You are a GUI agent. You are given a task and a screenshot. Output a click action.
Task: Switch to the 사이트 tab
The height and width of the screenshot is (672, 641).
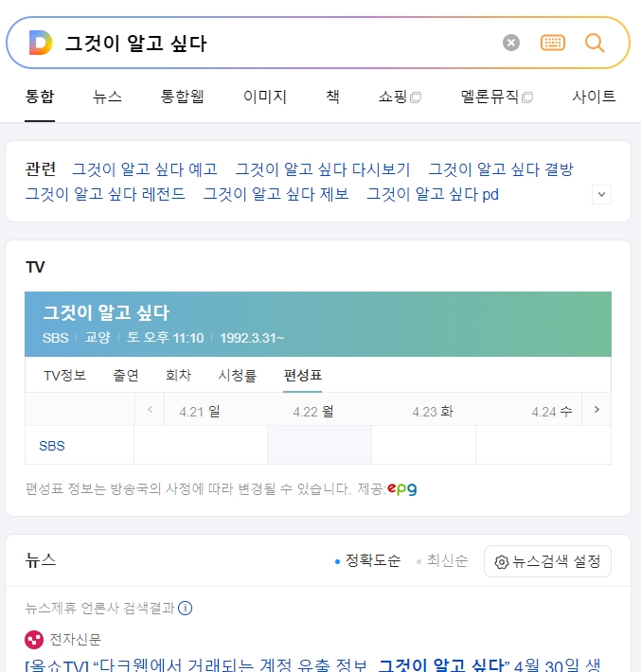pos(594,96)
